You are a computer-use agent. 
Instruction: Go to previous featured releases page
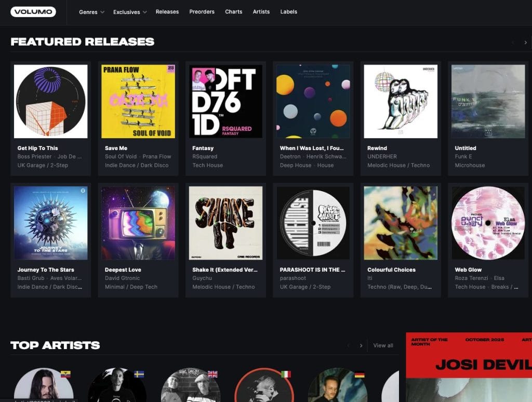click(x=513, y=42)
